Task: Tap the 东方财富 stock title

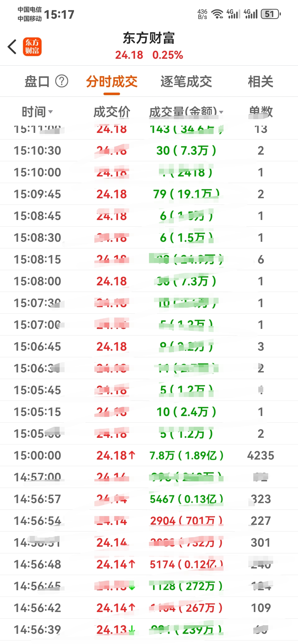Action: pyautogui.click(x=149, y=38)
